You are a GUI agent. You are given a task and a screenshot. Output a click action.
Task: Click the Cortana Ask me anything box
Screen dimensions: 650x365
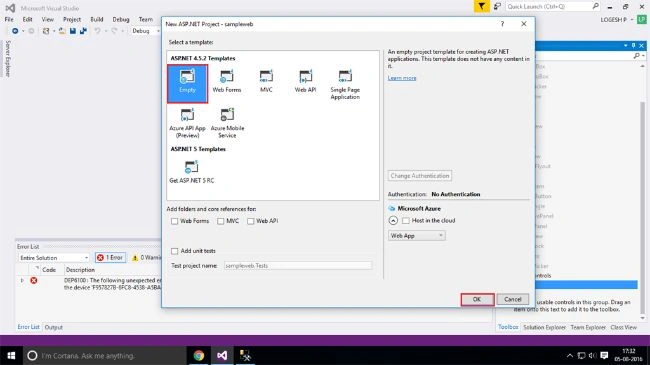104,355
